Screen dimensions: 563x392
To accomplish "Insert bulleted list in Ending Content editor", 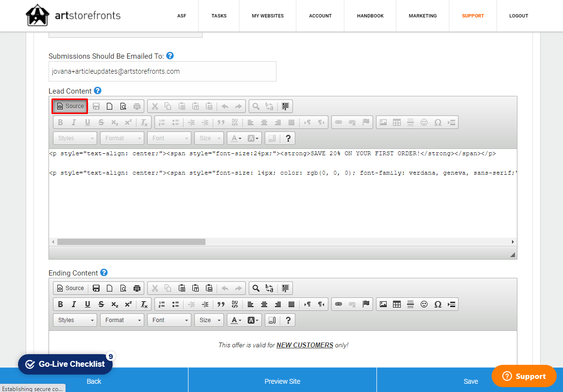I will 175,304.
